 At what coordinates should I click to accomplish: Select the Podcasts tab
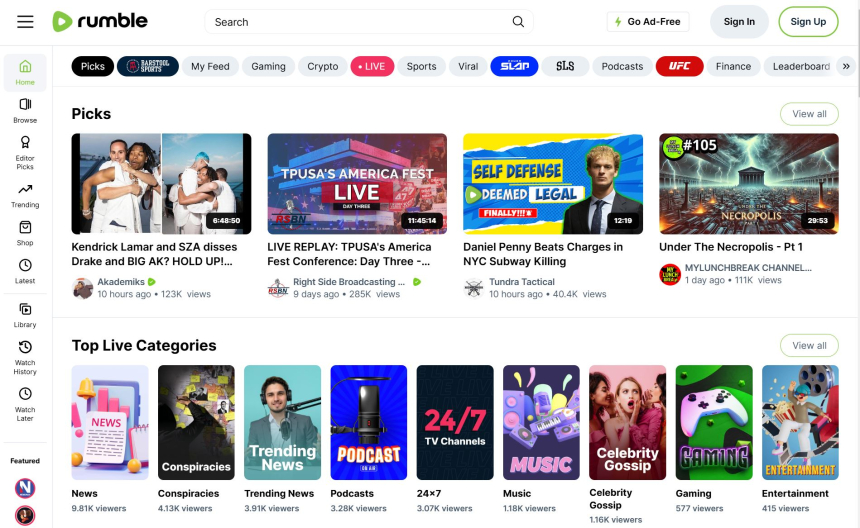coord(622,66)
